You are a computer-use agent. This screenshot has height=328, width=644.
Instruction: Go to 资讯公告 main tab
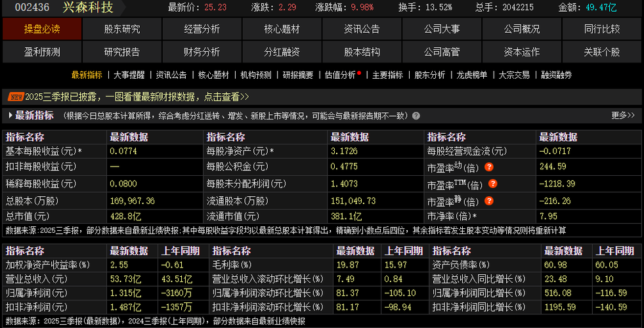[362, 29]
